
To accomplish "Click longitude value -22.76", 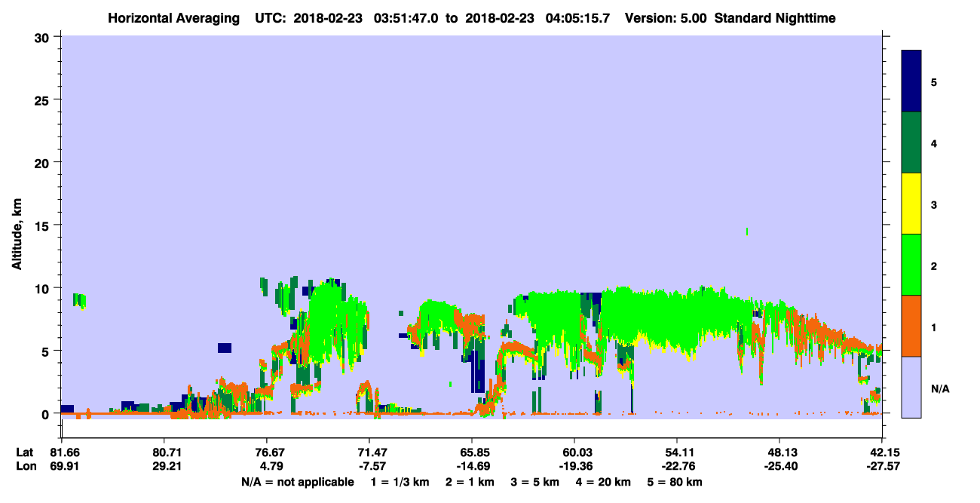I will tap(677, 467).
